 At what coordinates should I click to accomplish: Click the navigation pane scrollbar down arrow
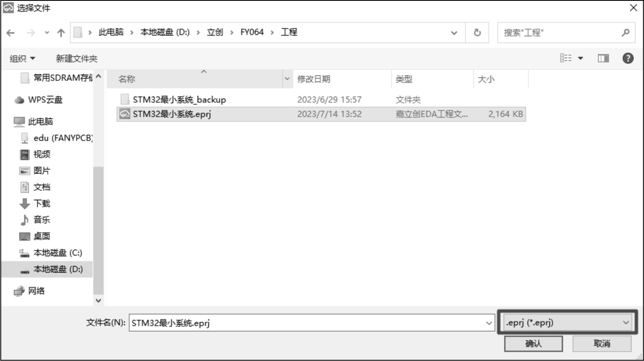click(98, 300)
